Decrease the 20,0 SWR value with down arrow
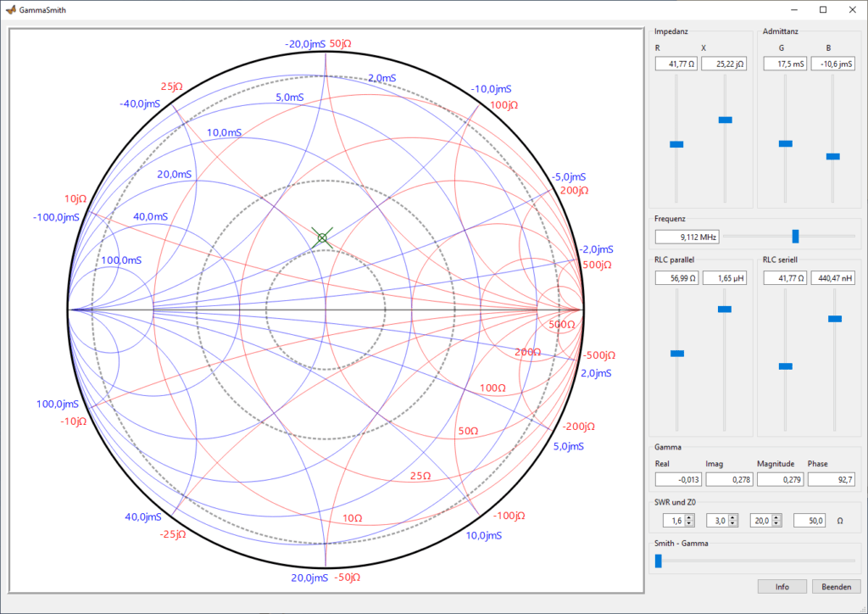 [x=776, y=524]
